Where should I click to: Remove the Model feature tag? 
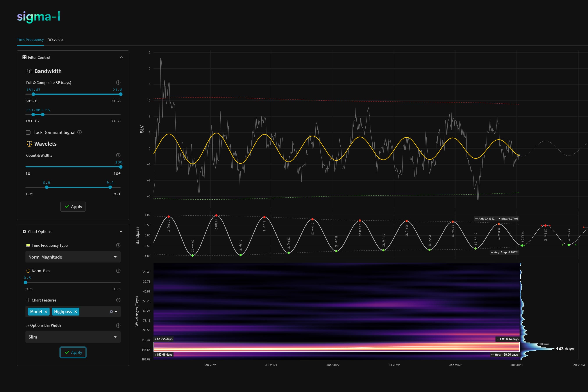coord(46,312)
